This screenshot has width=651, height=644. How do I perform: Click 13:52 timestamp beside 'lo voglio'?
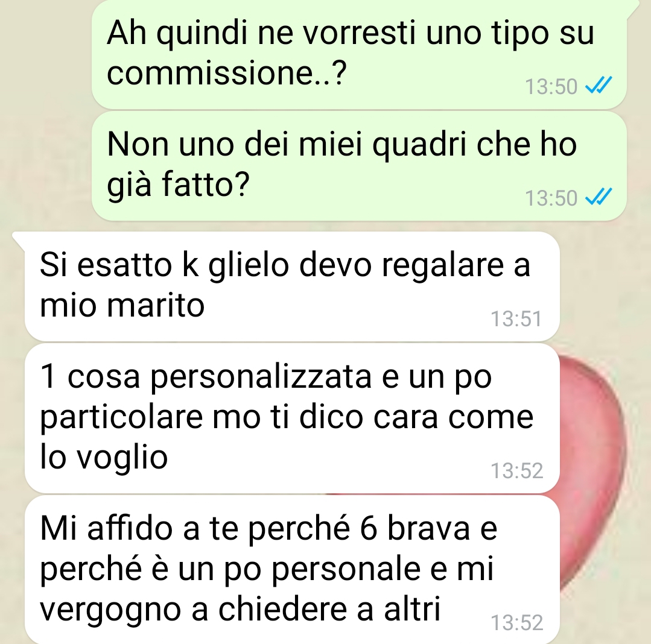(x=516, y=471)
